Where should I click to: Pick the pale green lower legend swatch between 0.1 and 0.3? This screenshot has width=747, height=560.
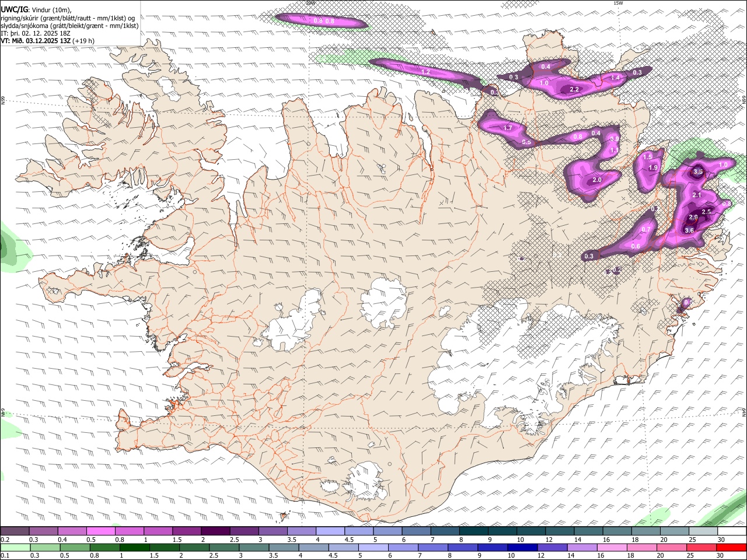pyautogui.click(x=15, y=547)
